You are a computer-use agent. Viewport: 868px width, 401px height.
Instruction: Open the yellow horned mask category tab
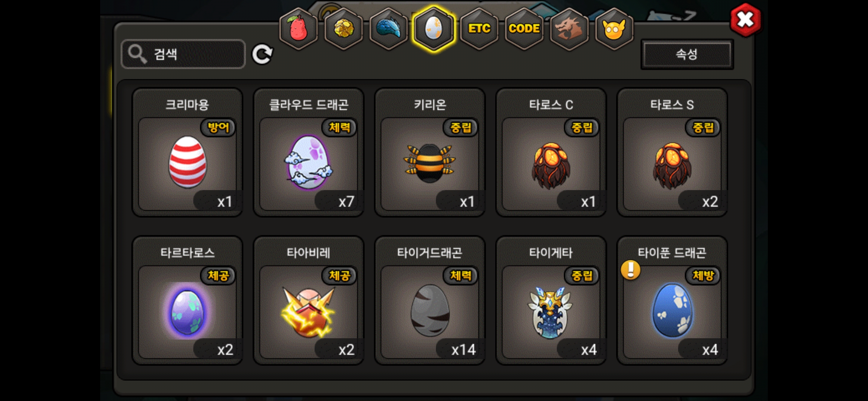click(x=614, y=29)
